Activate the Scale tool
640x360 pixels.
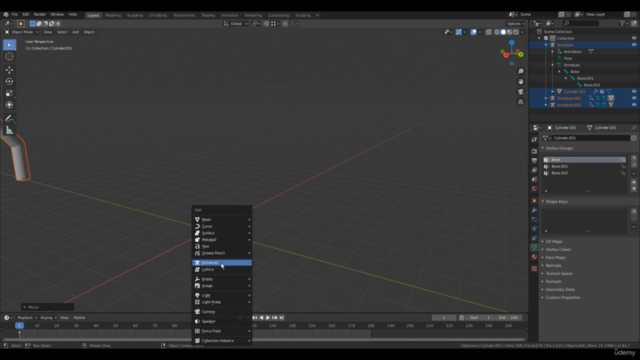point(9,93)
